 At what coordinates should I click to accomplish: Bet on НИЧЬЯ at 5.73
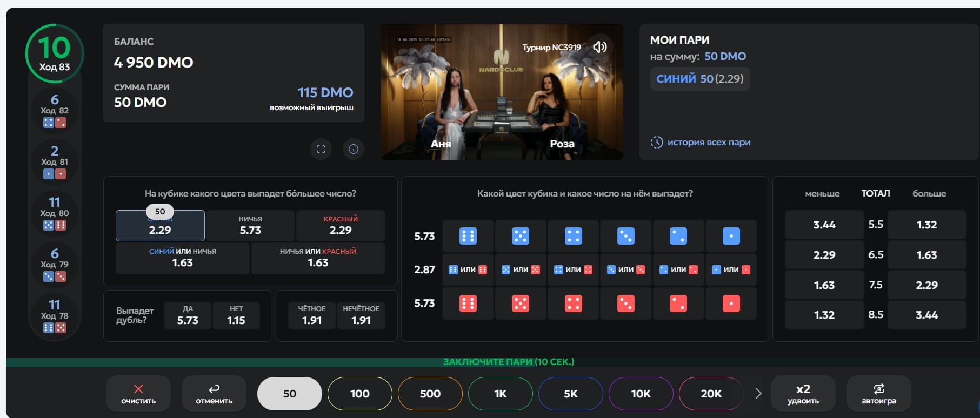(x=250, y=225)
